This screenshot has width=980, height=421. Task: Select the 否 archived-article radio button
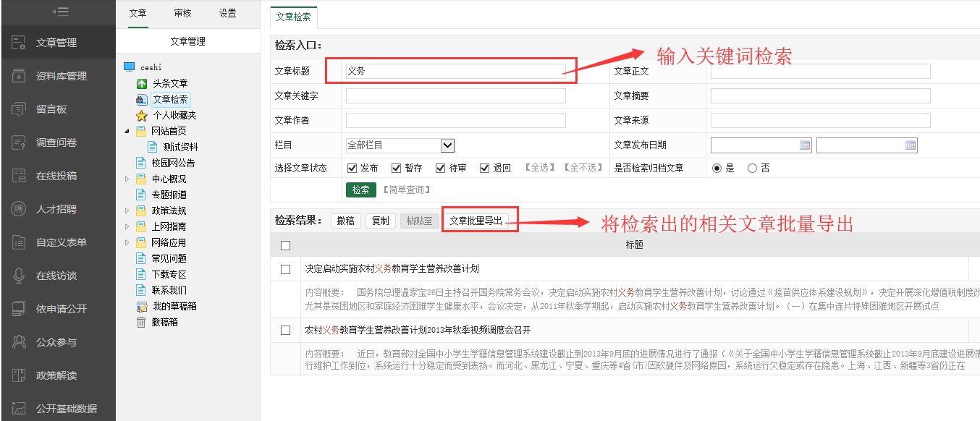point(752,168)
